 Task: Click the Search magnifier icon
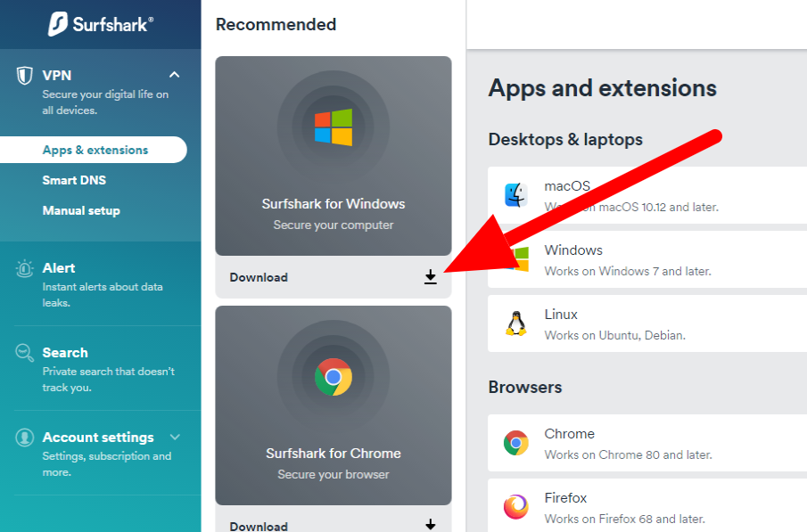[24, 353]
